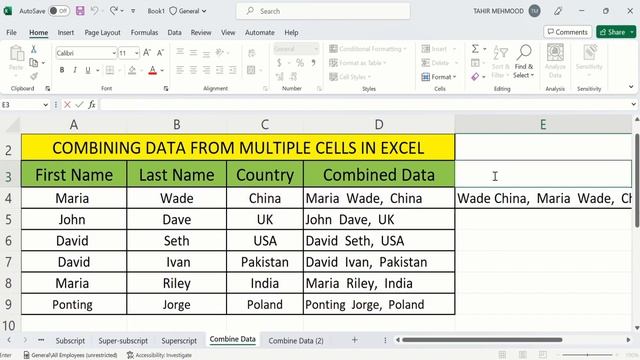Click the Accessibility Investigate status icon
Screen dimensions: 640x360
point(130,355)
